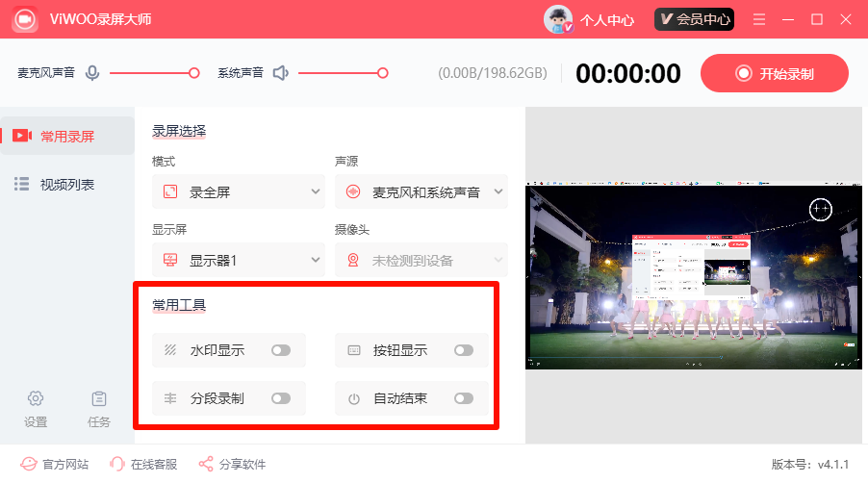
Task: Start recording with 开始录制 button
Action: coord(775,73)
